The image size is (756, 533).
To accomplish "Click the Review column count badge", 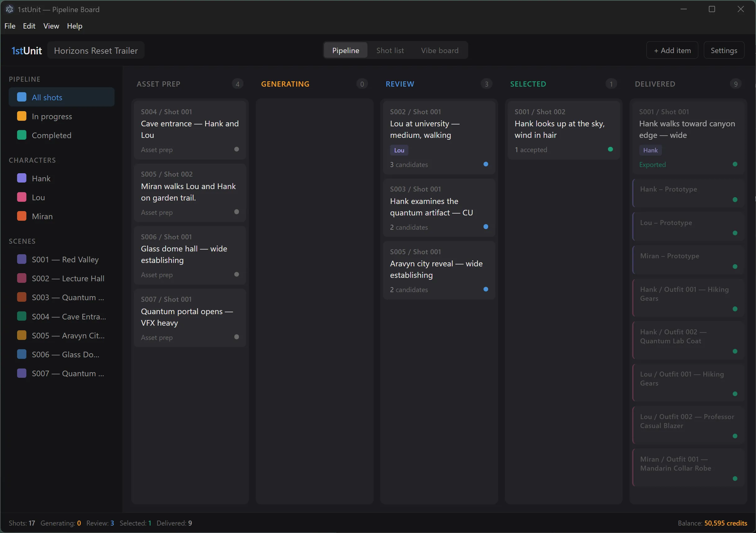I will click(486, 84).
